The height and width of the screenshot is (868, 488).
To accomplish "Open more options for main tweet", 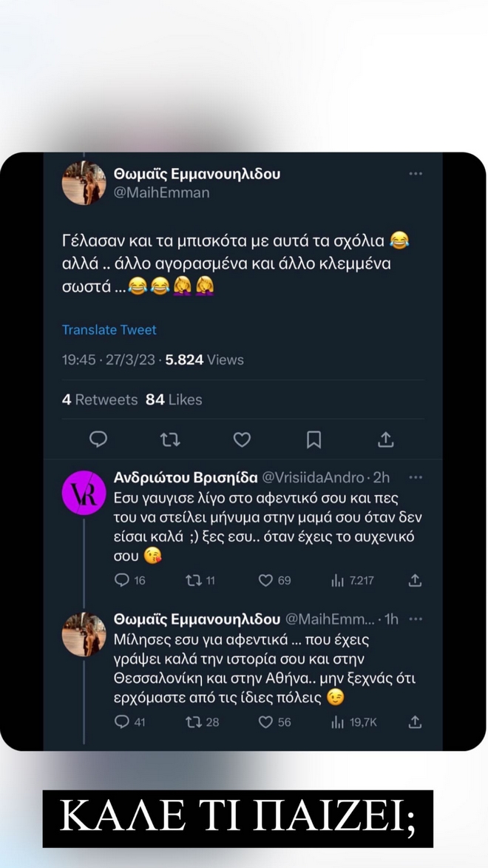I will [416, 174].
